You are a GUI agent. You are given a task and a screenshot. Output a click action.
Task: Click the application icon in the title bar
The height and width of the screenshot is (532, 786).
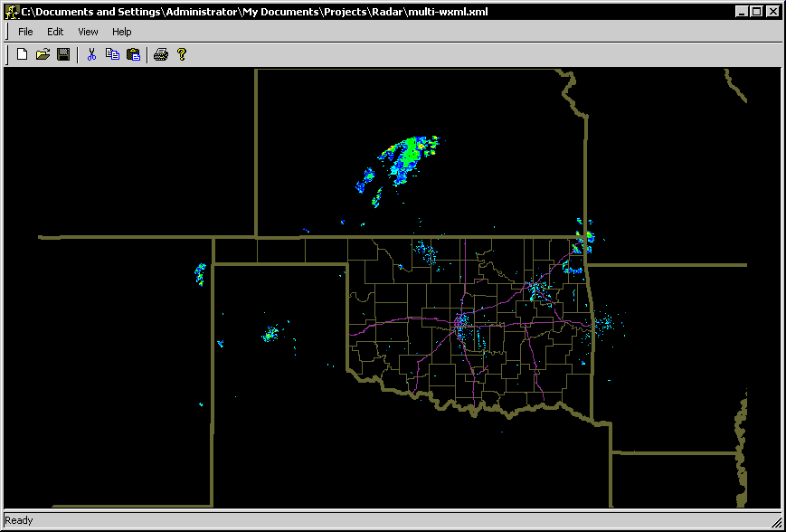(x=11, y=11)
